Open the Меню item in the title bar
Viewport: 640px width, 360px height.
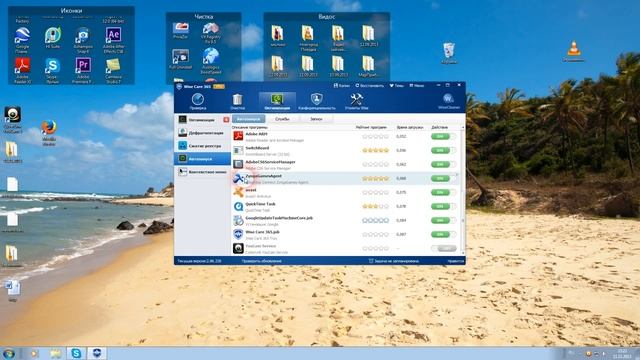[417, 86]
